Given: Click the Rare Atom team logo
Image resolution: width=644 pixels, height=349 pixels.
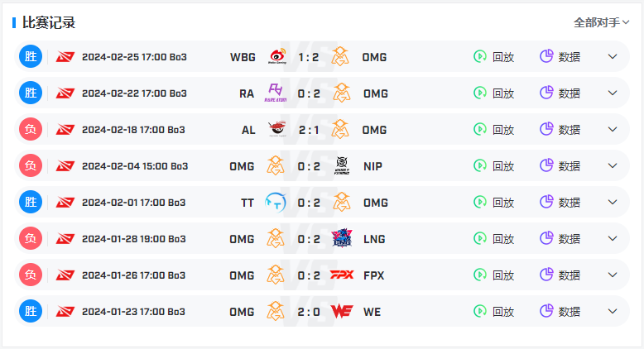Looking at the screenshot, I should (276, 93).
